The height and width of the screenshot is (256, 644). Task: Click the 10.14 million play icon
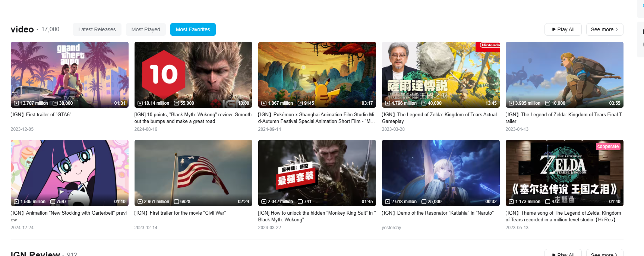pyautogui.click(x=140, y=103)
